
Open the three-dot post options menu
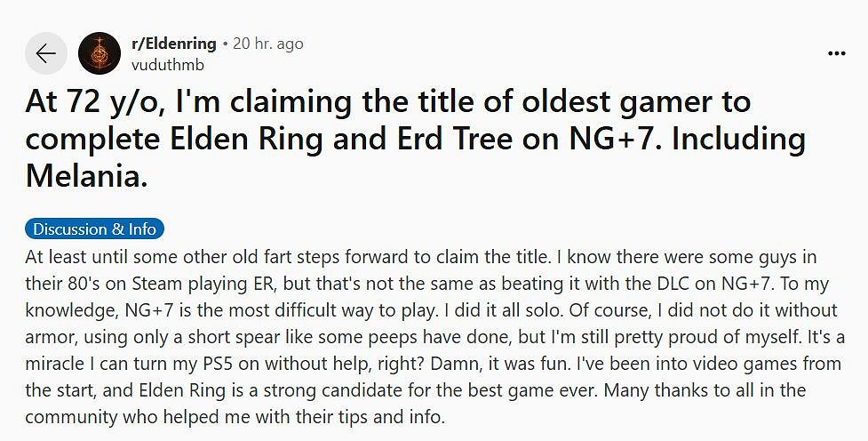tap(836, 53)
